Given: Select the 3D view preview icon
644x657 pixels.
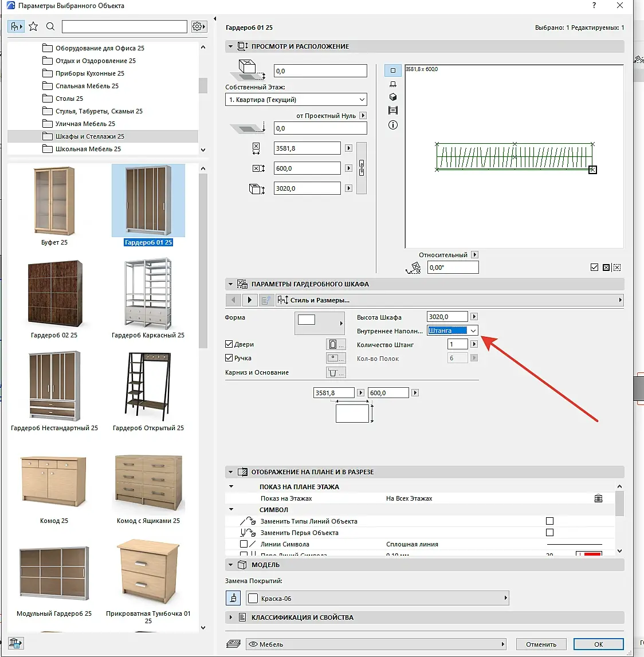Looking at the screenshot, I should click(x=393, y=97).
